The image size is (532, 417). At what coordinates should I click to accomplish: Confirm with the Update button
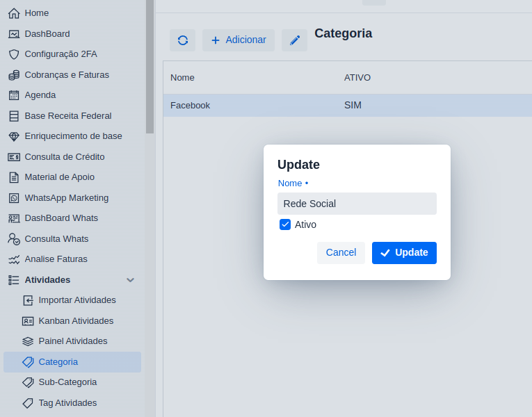pyautogui.click(x=404, y=253)
